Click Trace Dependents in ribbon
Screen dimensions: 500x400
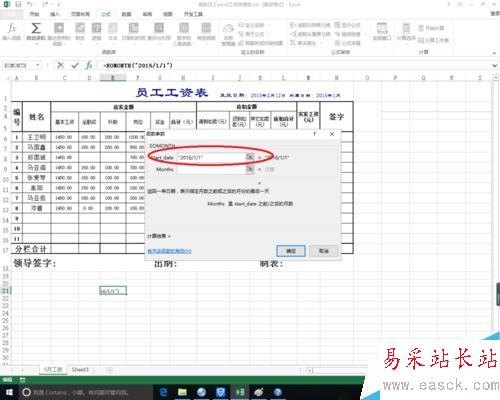click(x=310, y=34)
